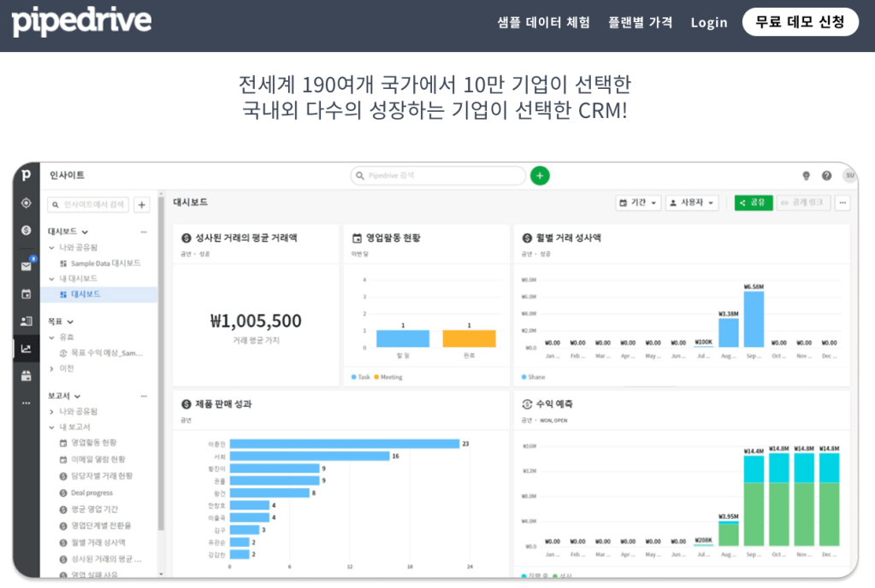Open 대시보드 section ellipsis menu
This screenshot has width=875, height=588.
144,232
